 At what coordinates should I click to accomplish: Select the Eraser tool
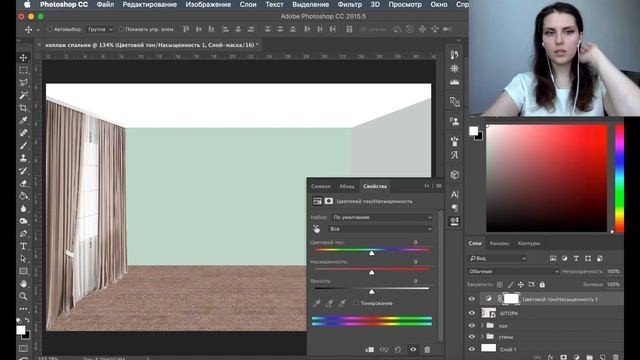[23, 183]
